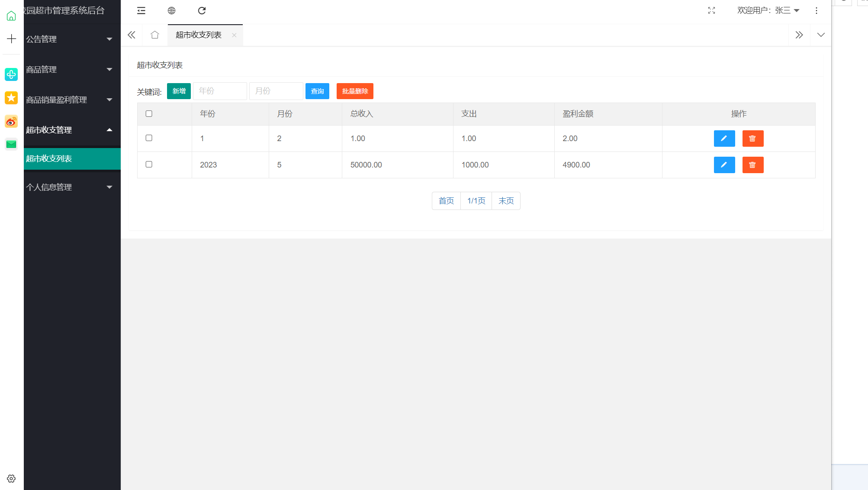
Task: Open the three-dot more options menu
Action: click(x=816, y=10)
